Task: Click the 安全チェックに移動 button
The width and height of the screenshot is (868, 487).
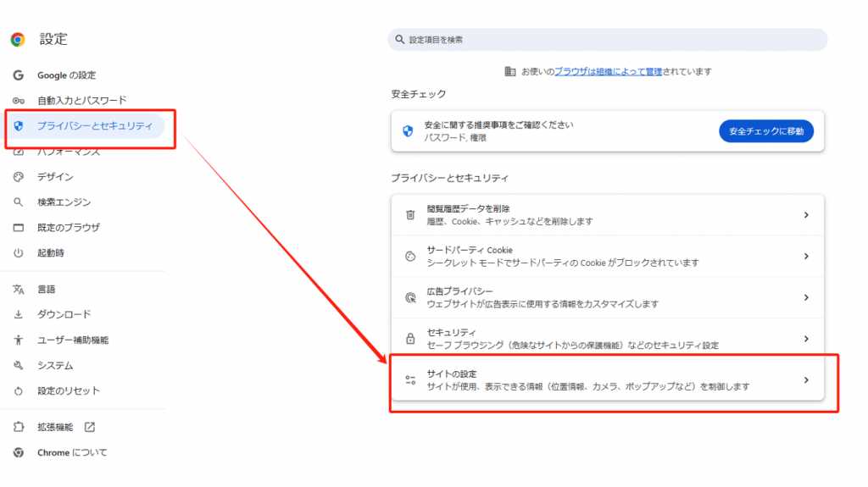Action: click(x=766, y=131)
